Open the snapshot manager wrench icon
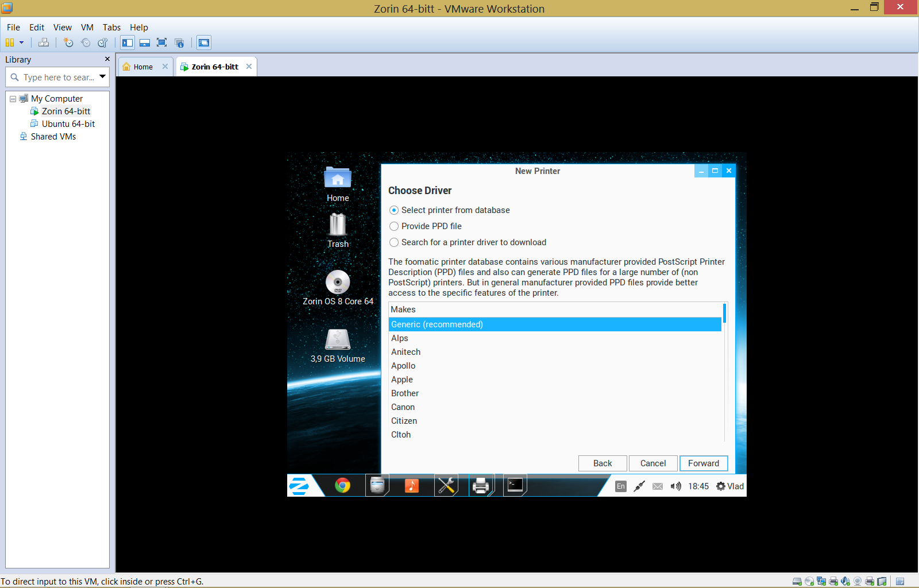This screenshot has width=919, height=588. click(103, 42)
